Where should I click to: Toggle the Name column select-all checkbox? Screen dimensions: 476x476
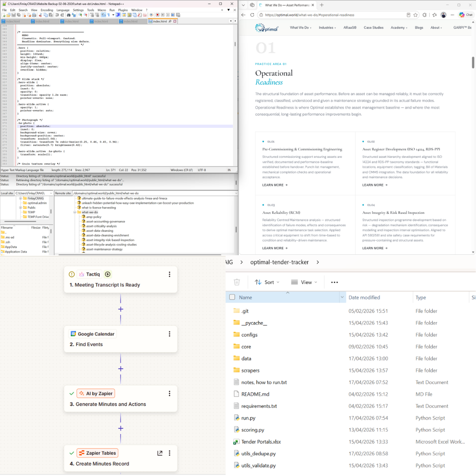click(x=232, y=297)
